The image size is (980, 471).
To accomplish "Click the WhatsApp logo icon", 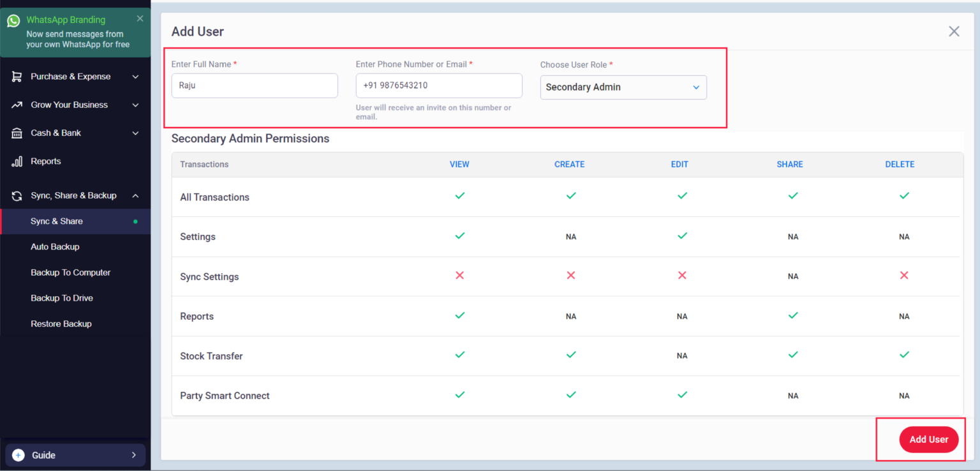I will tap(13, 20).
